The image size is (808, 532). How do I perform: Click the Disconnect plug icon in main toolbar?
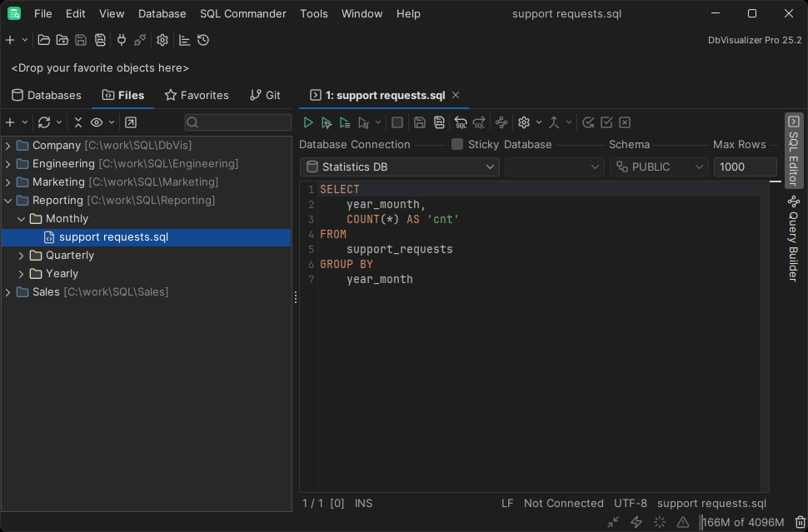pyautogui.click(x=140, y=40)
